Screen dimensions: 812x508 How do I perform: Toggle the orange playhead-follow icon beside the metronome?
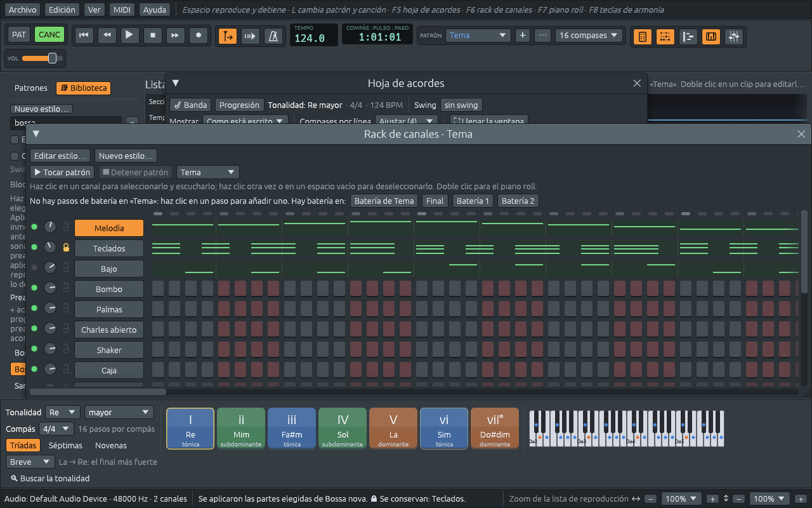pos(228,36)
